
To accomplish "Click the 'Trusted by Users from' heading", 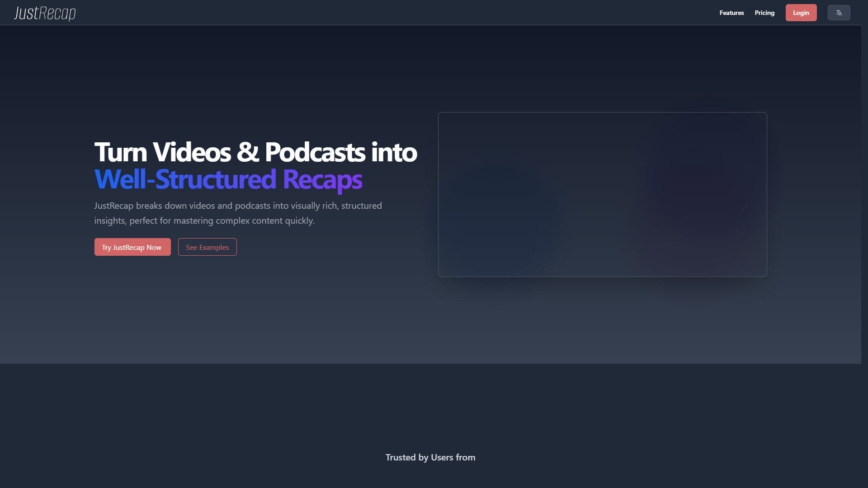I will click(x=430, y=457).
